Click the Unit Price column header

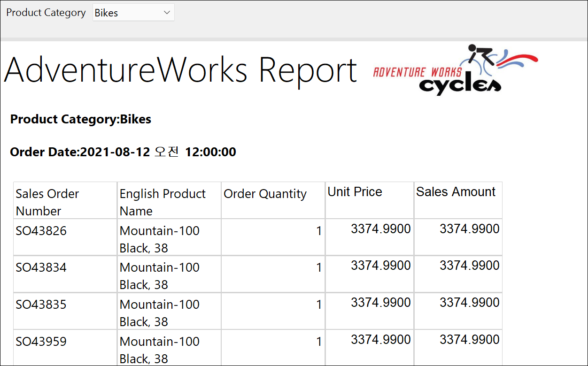[x=370, y=200]
